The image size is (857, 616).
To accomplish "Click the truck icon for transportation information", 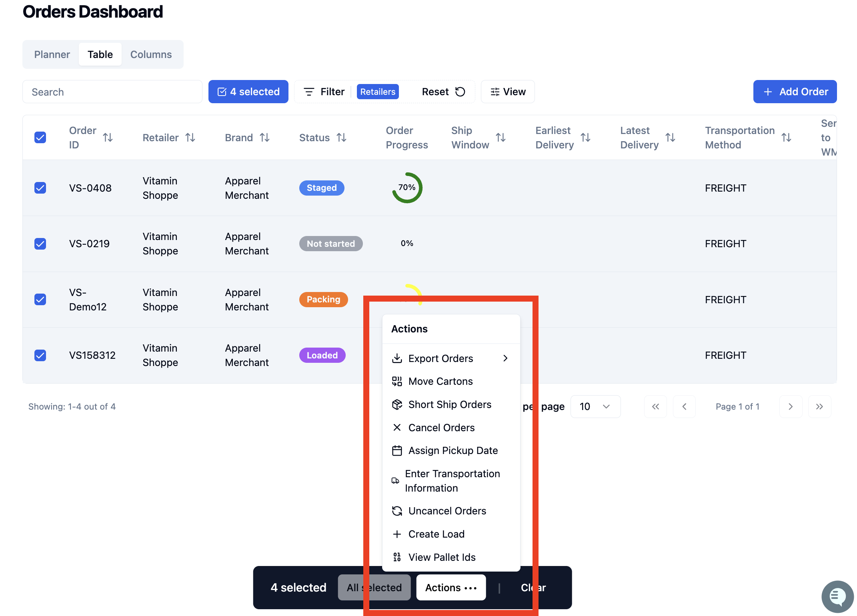I will 395,481.
